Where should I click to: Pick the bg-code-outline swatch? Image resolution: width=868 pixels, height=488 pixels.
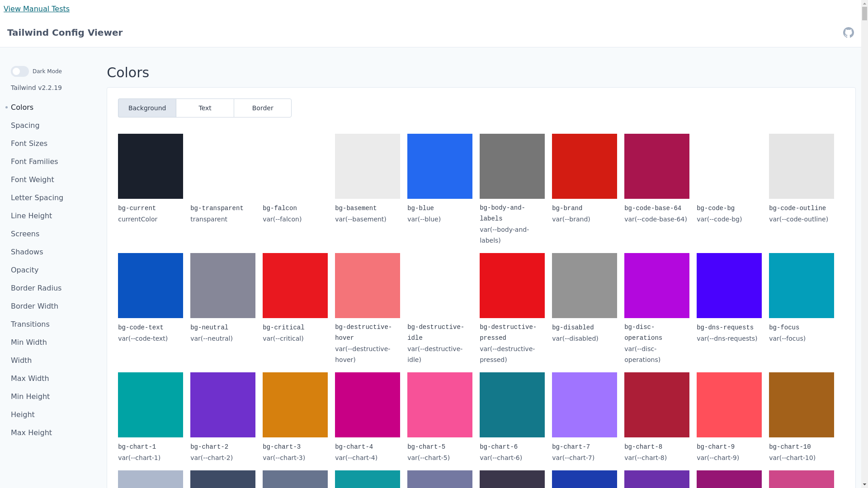(x=802, y=166)
